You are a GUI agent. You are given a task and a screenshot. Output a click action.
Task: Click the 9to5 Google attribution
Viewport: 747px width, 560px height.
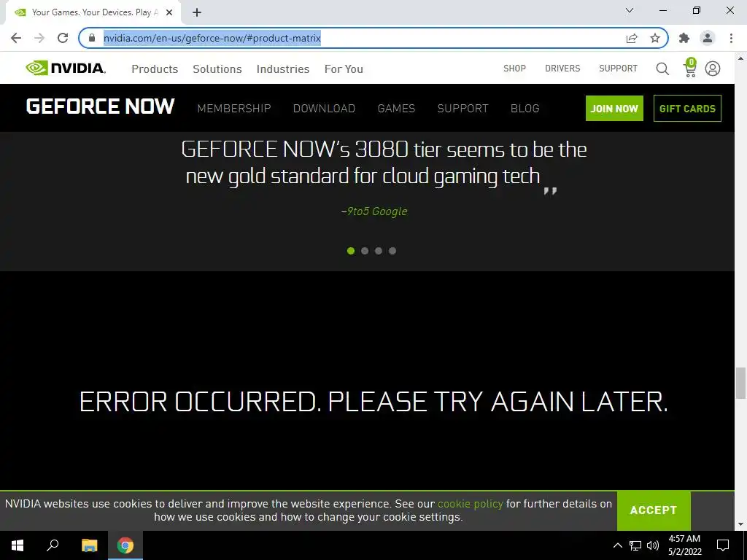coord(374,211)
